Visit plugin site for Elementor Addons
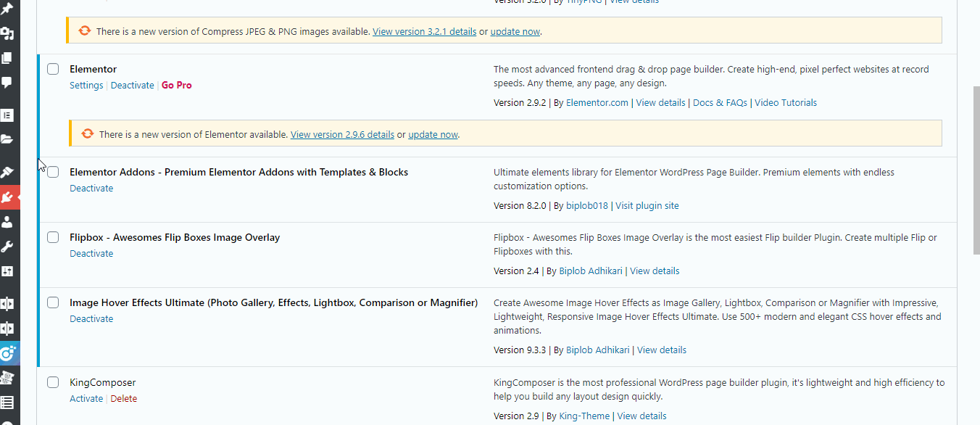The image size is (980, 425). [647, 205]
